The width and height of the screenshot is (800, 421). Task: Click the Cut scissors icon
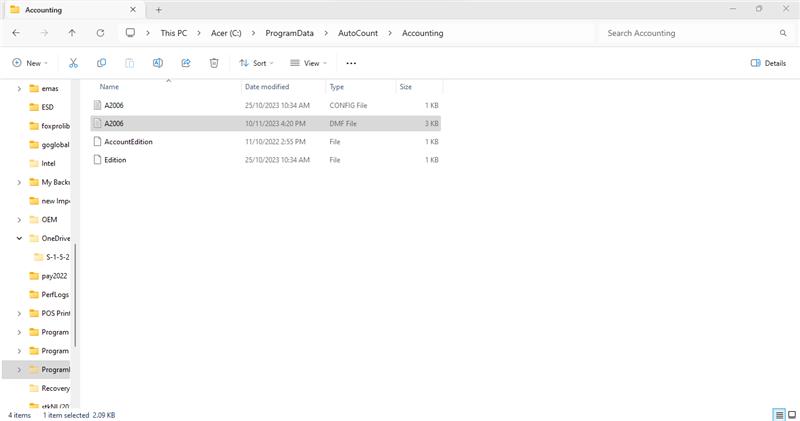[73, 63]
